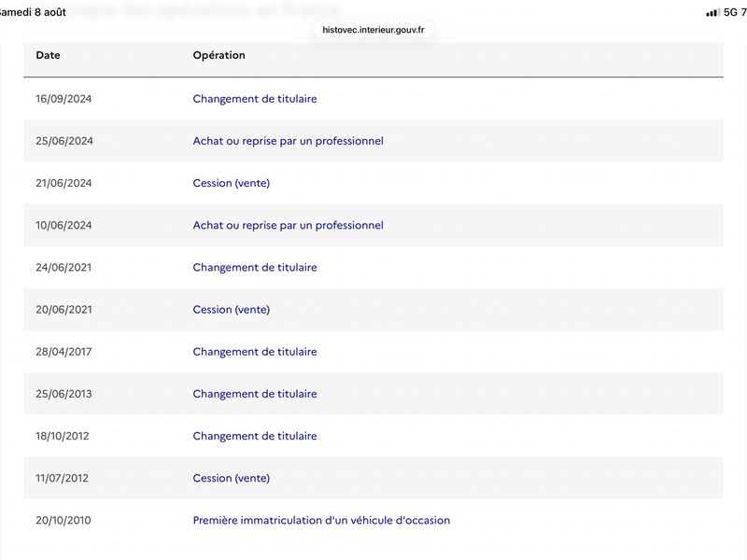
Task: Tap the cellular signal strength icon
Action: click(712, 13)
